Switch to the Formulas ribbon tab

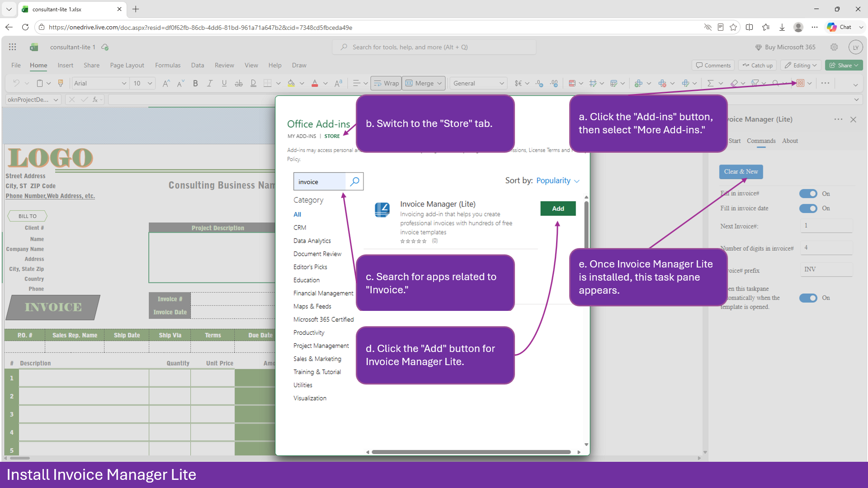[168, 65]
